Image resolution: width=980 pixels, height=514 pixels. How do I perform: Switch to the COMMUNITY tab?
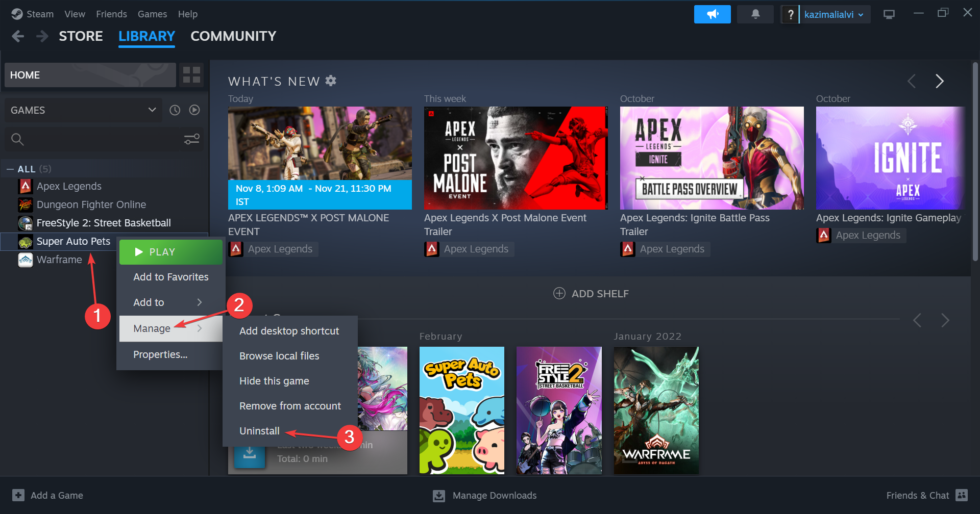233,36
